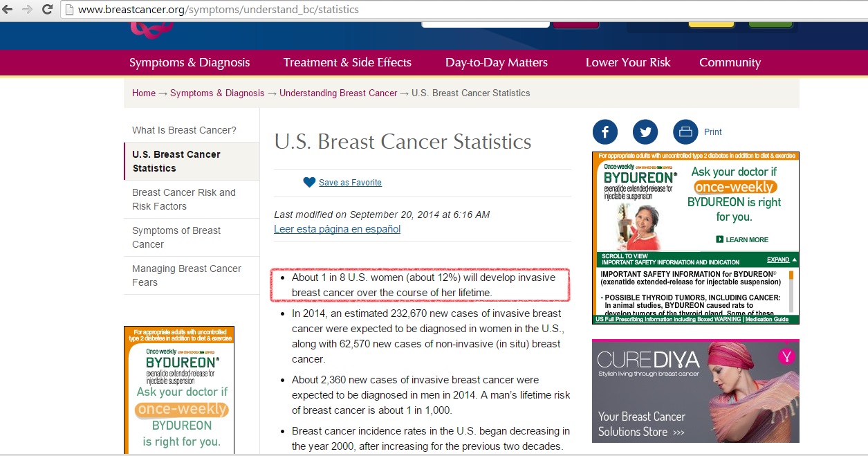The width and height of the screenshot is (868, 456).
Task: Open Treatment & Side Effects menu
Action: [x=347, y=62]
